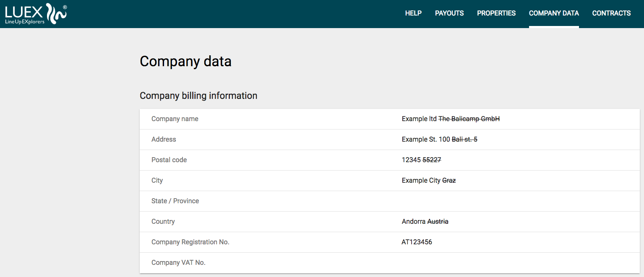Click the Company data page heading
644x277 pixels.
[185, 62]
